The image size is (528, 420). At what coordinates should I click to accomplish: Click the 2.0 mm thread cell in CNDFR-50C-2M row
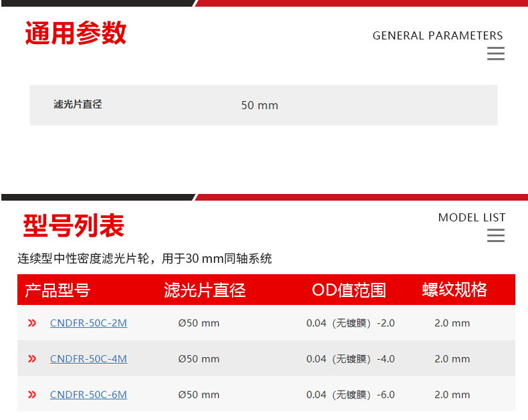[452, 323]
